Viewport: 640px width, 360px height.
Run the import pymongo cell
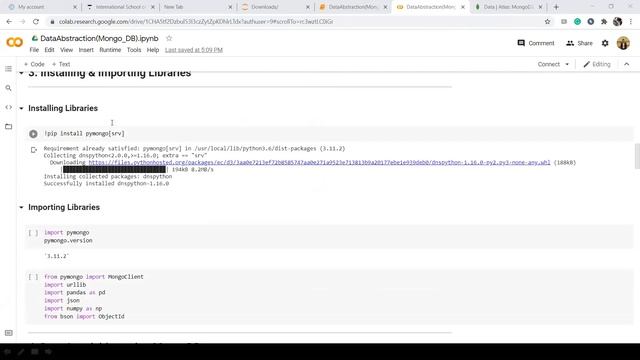(x=33, y=233)
